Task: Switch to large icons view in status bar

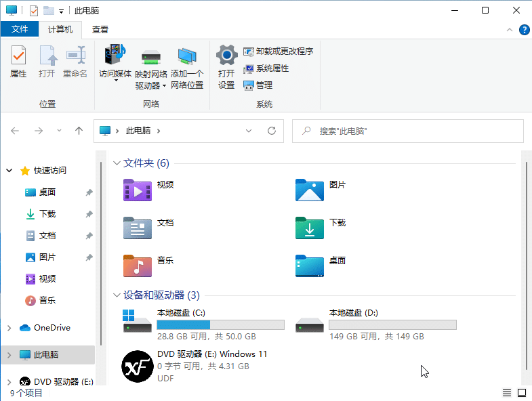Action: (522, 393)
